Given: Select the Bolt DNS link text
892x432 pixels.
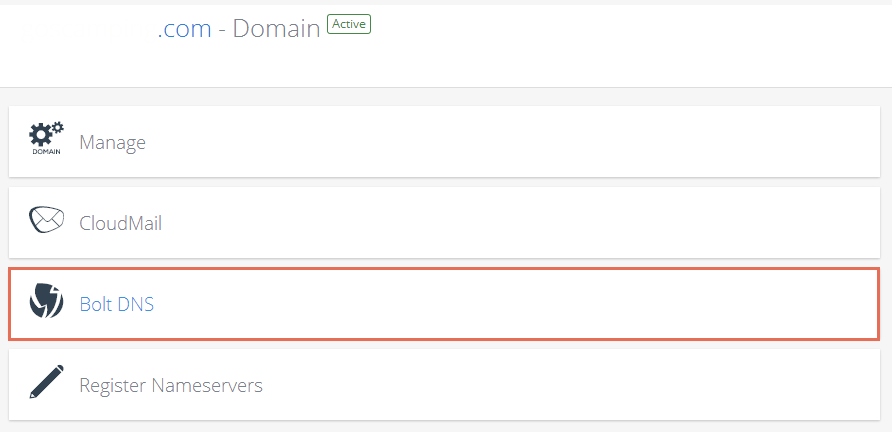Looking at the screenshot, I should point(117,305).
